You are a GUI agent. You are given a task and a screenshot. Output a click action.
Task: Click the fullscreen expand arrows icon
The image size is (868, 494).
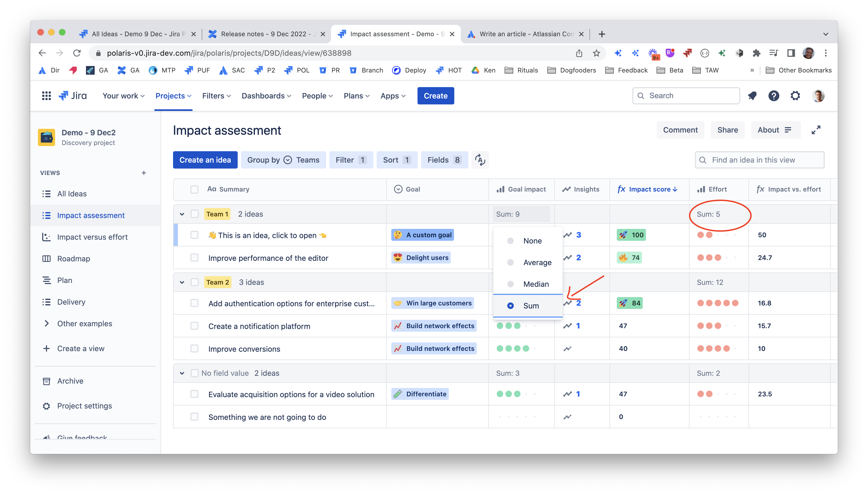[816, 130]
